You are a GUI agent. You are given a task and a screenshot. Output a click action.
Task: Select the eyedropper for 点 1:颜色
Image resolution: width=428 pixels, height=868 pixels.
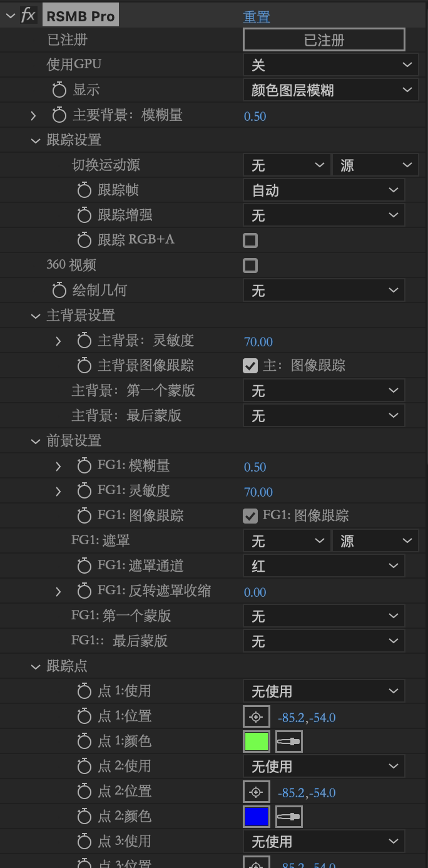[288, 741]
